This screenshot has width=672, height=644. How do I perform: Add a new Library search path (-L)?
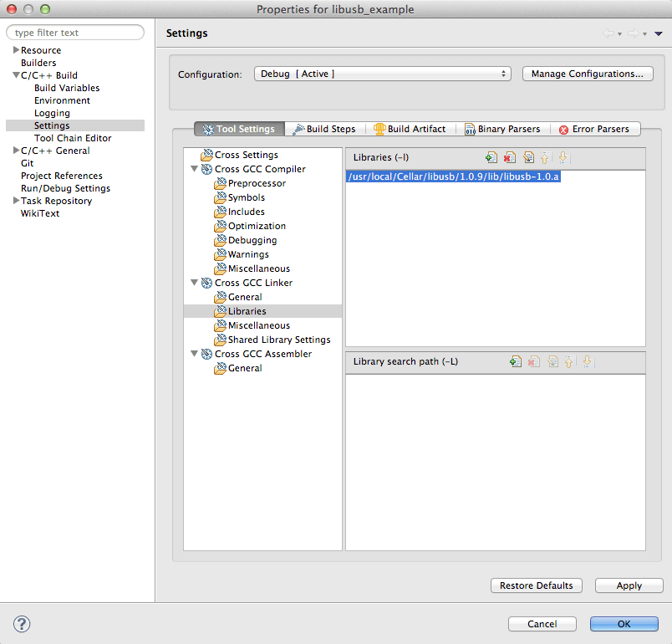click(516, 361)
